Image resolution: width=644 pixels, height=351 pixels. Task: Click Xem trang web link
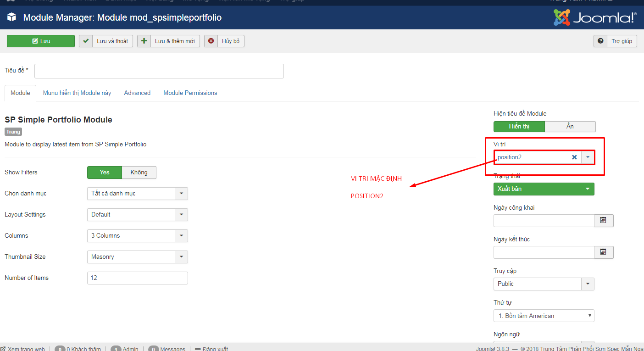coord(23,349)
